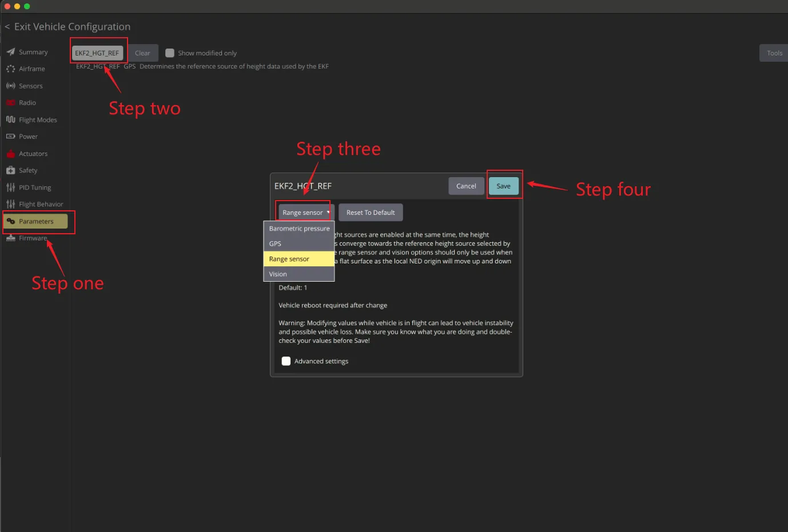Open the Summary page label
Screen dimensions: 788x532
coord(33,52)
